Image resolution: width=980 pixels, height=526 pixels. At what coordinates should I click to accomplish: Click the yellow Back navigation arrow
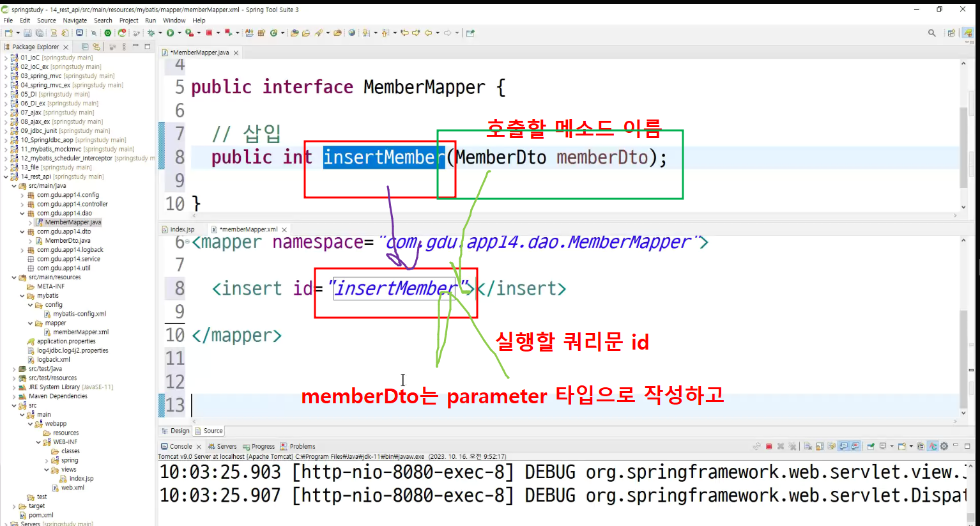(428, 33)
